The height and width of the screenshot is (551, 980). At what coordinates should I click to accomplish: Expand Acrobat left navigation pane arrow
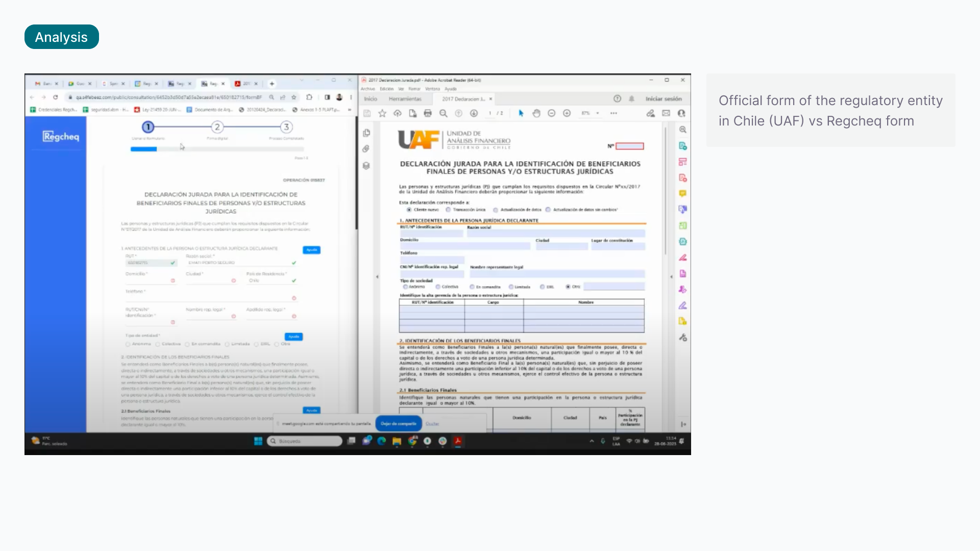(x=377, y=277)
